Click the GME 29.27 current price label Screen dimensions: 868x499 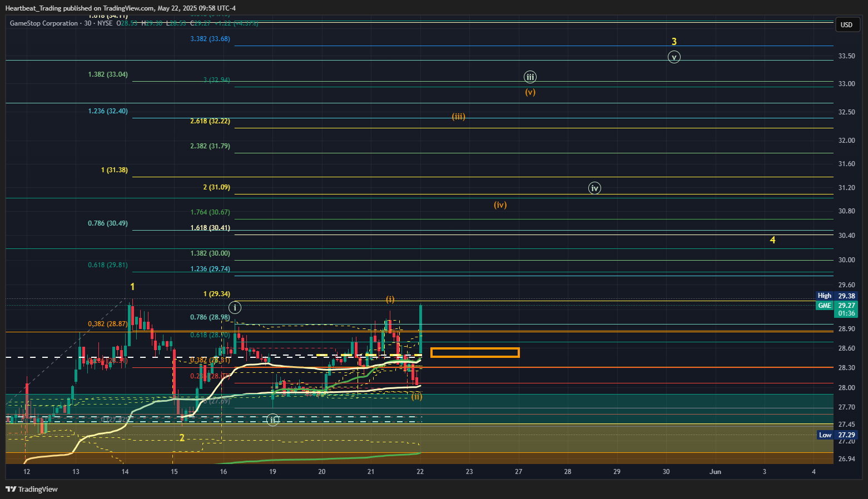pos(836,306)
